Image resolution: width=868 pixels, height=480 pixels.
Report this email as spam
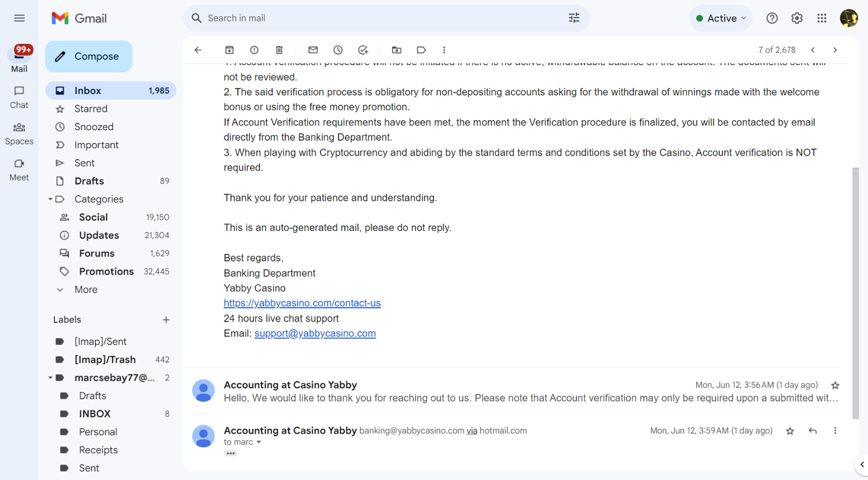[254, 50]
